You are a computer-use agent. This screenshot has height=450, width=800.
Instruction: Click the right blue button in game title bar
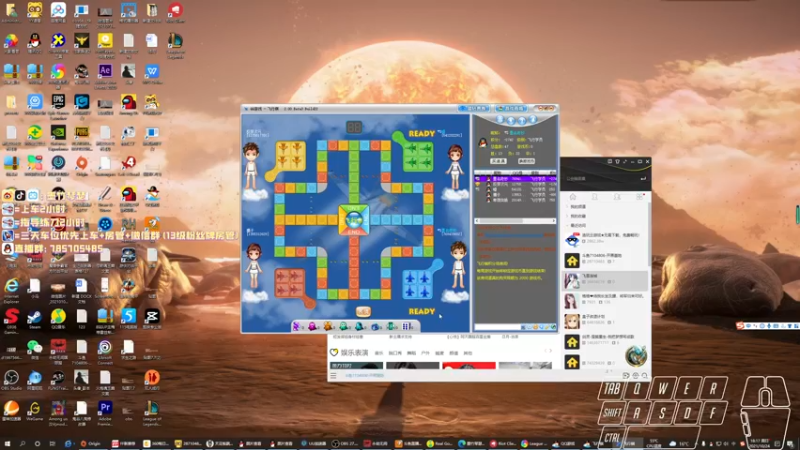point(511,108)
